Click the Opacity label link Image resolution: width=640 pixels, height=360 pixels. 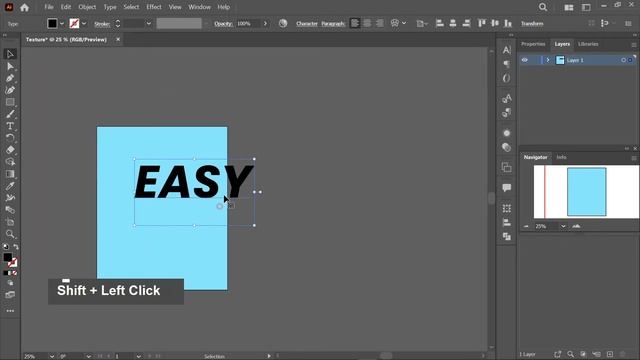pyautogui.click(x=223, y=24)
